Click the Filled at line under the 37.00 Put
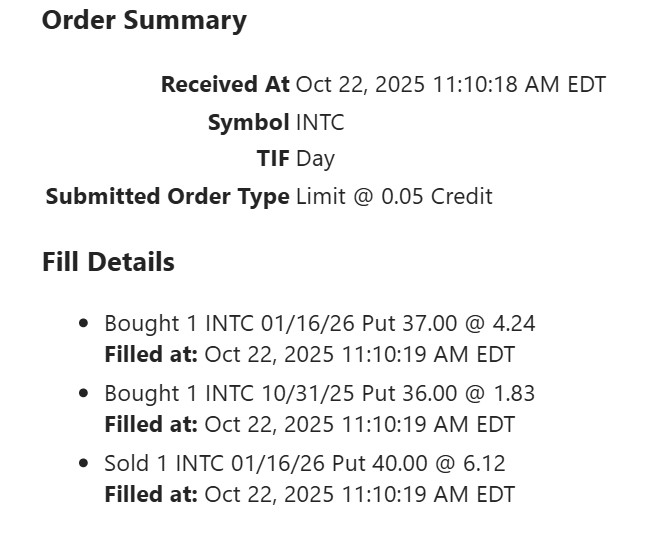 click(309, 354)
